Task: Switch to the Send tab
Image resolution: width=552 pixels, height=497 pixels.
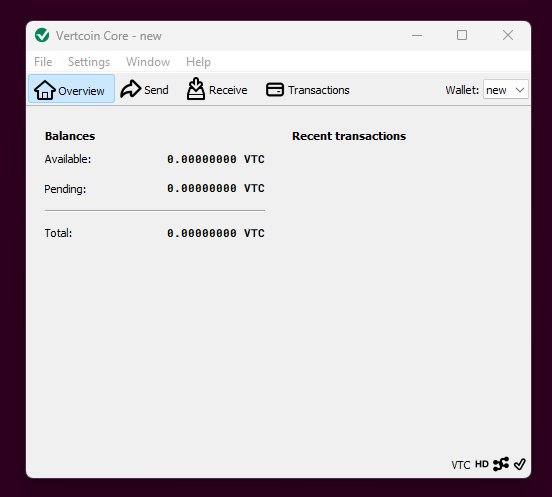Action: pos(145,89)
